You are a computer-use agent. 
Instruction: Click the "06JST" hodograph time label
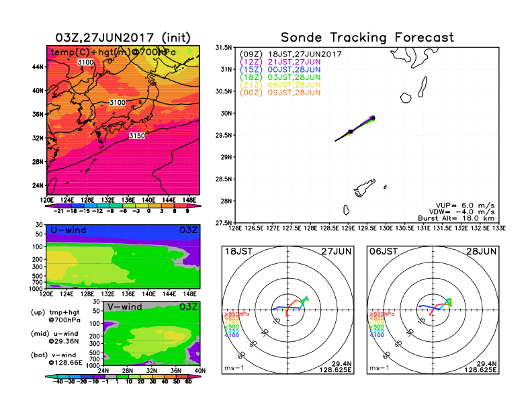pyautogui.click(x=384, y=251)
